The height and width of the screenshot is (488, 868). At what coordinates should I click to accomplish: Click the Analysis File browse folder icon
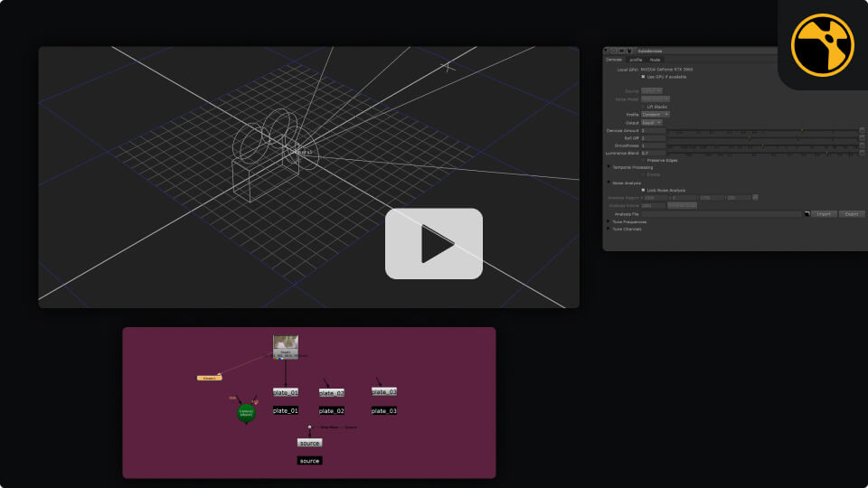pos(805,214)
